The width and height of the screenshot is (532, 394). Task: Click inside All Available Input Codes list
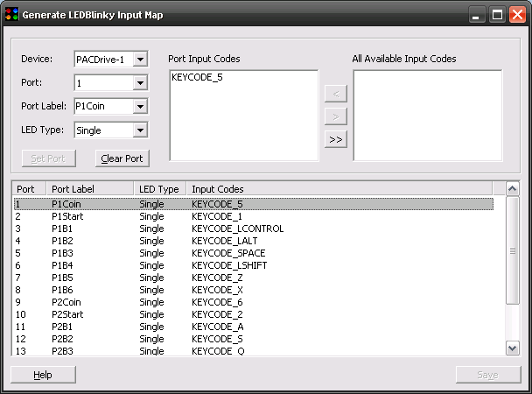[x=428, y=116]
